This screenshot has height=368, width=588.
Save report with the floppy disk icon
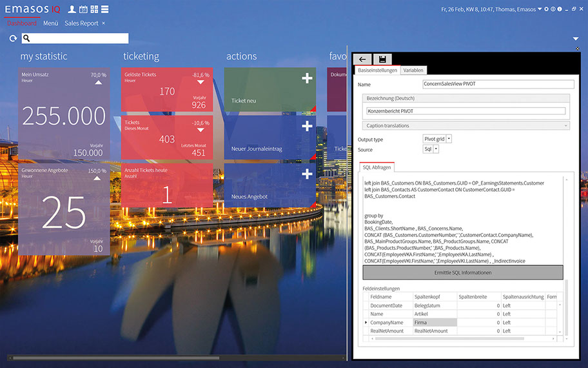[x=382, y=59]
